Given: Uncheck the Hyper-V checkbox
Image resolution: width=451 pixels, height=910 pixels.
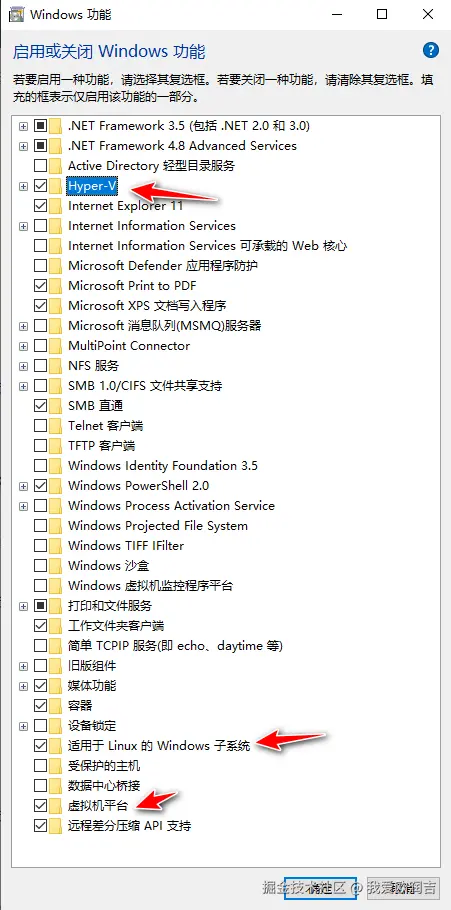Looking at the screenshot, I should [x=41, y=186].
